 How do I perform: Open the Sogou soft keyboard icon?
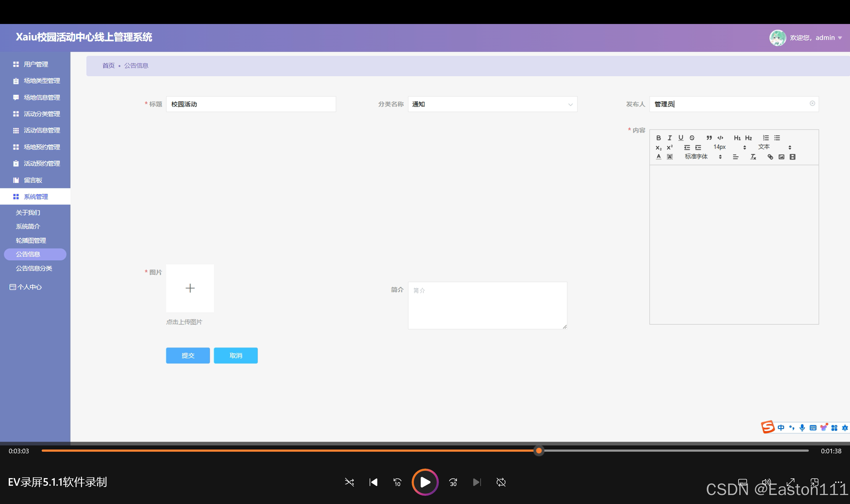(x=813, y=428)
